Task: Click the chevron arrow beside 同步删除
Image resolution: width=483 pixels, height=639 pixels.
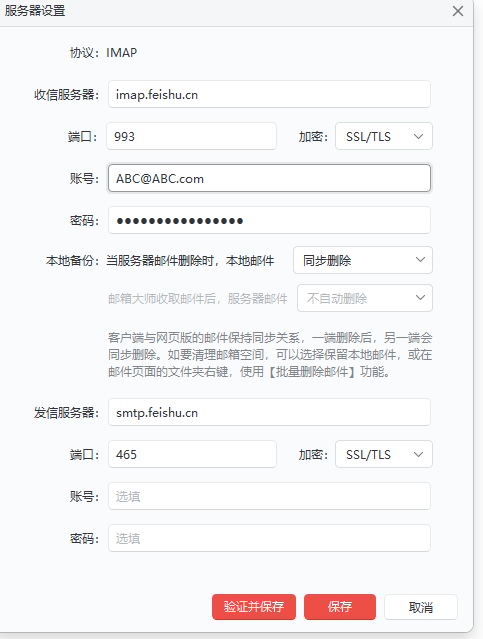Action: [420, 260]
